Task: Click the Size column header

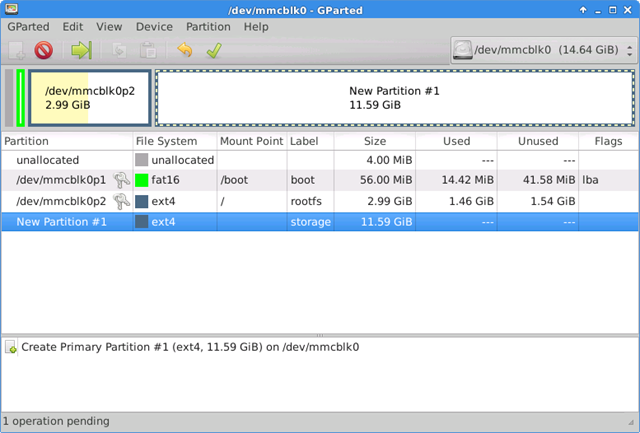Action: point(375,141)
